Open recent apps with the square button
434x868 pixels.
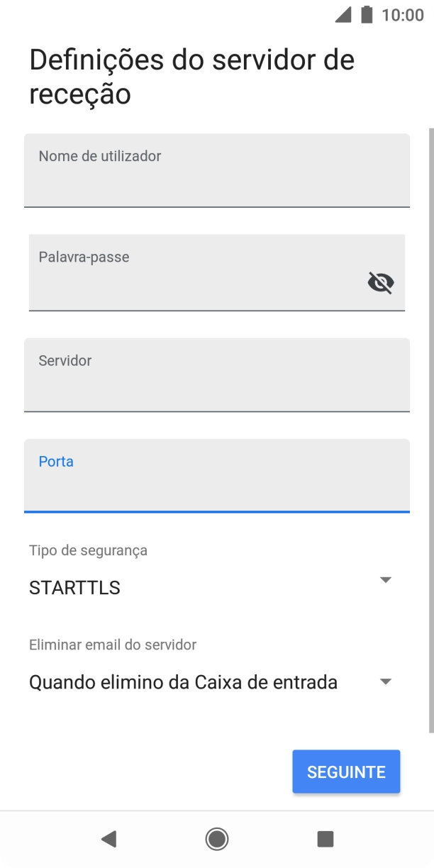[x=325, y=839]
